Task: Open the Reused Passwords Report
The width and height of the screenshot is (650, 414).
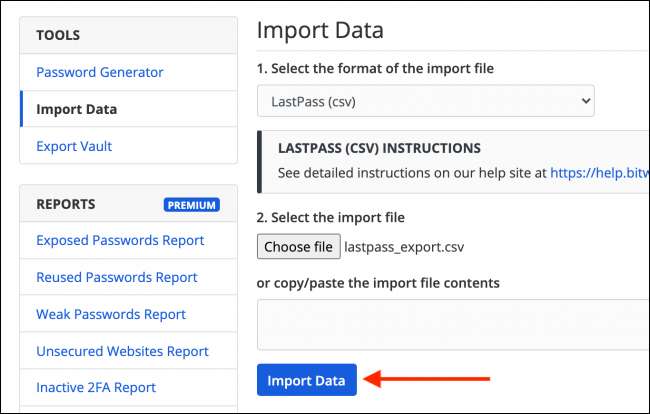Action: [117, 277]
